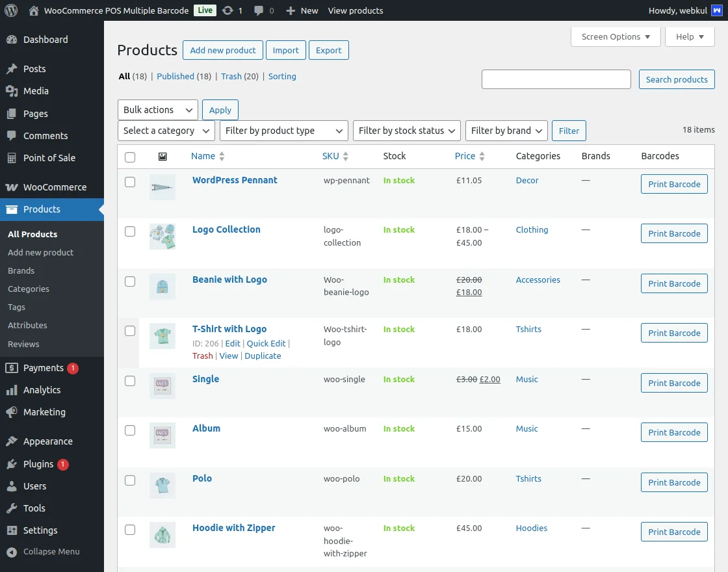Click the Add new product button
728x572 pixels.
click(222, 50)
